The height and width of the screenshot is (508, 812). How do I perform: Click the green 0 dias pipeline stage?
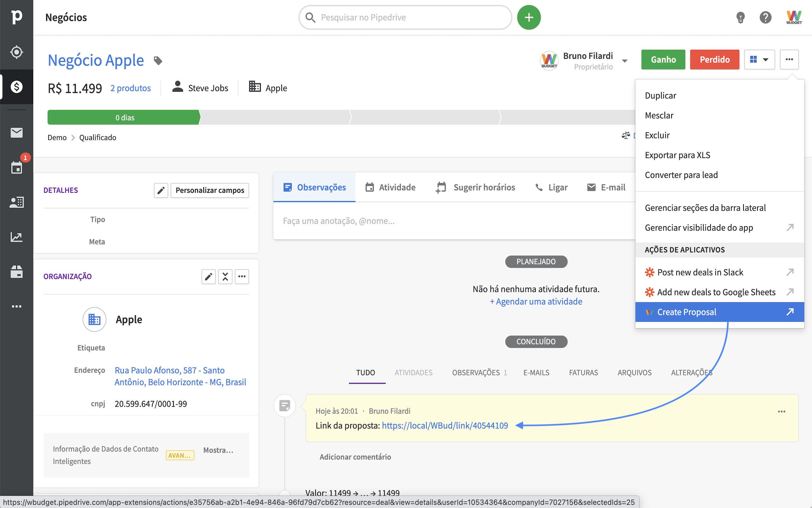[x=124, y=117]
